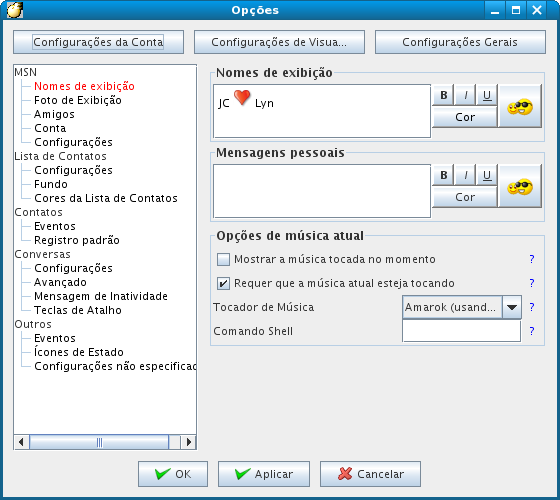The image size is (560, 500).
Task: Click the OK button
Action: 173,474
